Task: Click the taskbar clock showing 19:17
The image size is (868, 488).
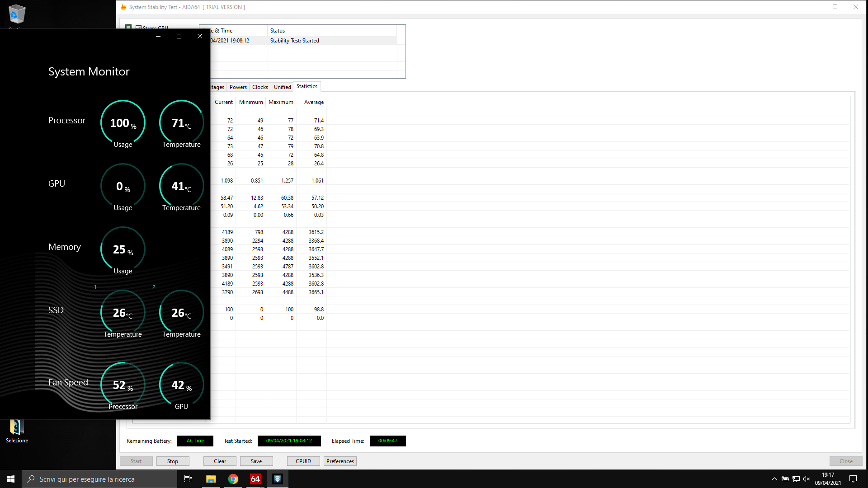Action: [828, 479]
